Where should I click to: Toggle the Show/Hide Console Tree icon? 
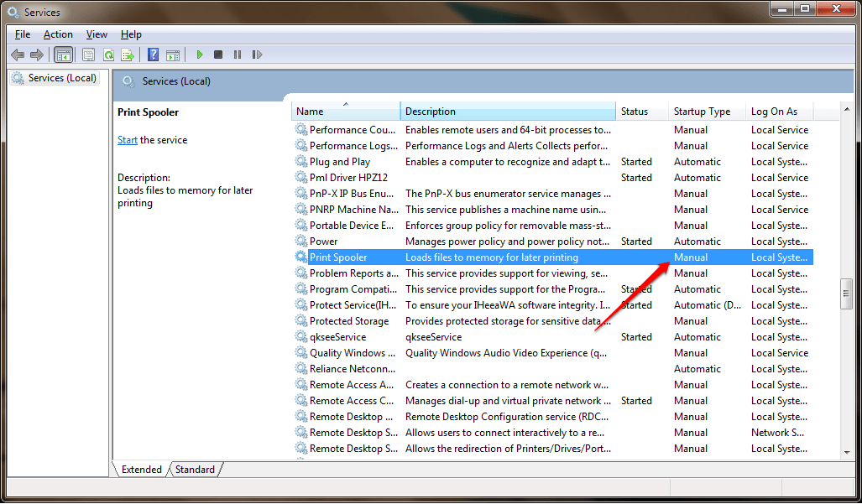[64, 55]
